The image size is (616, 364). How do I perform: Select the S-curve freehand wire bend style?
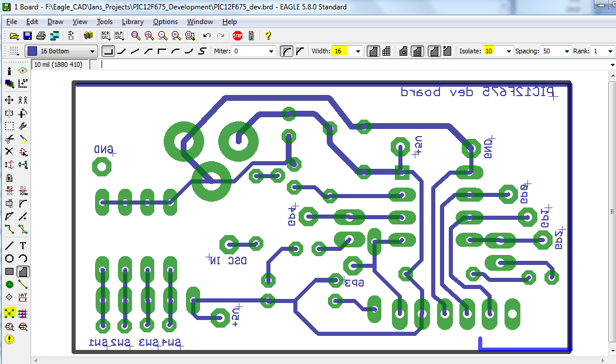[x=202, y=51]
